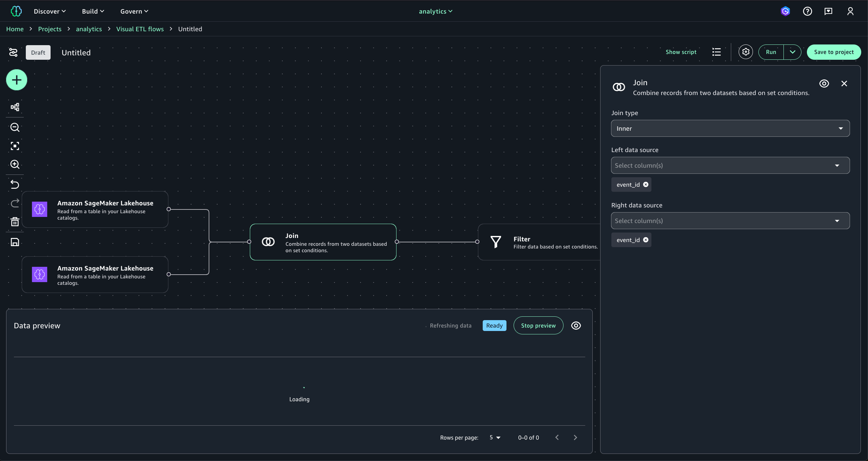Toggle the Data preview eye icon
The height and width of the screenshot is (461, 868).
[x=576, y=326]
